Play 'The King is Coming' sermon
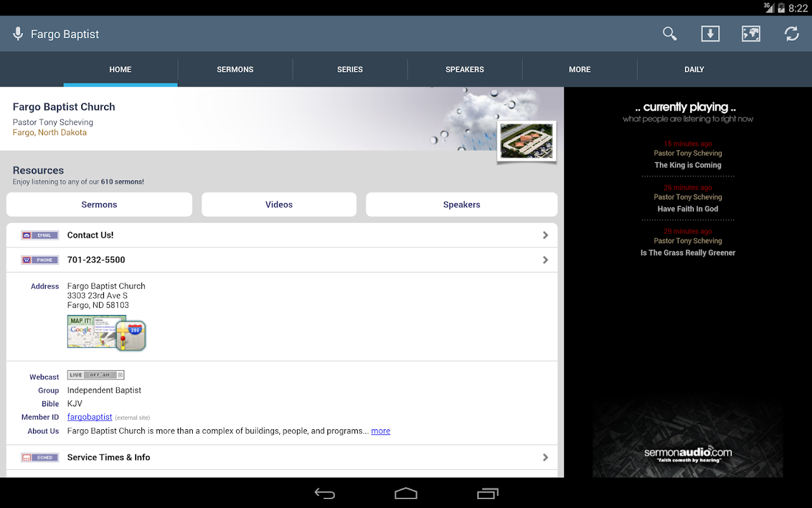The image size is (812, 508). 688,165
